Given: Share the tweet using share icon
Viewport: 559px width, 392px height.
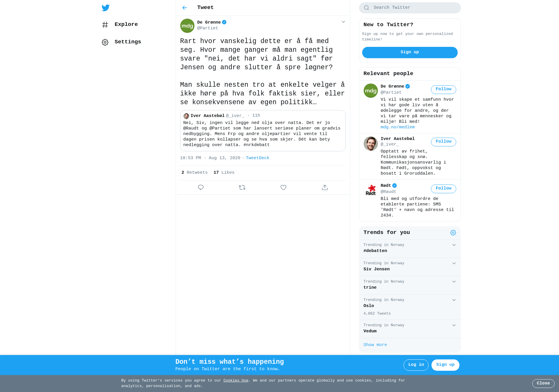Looking at the screenshot, I should pos(325,187).
